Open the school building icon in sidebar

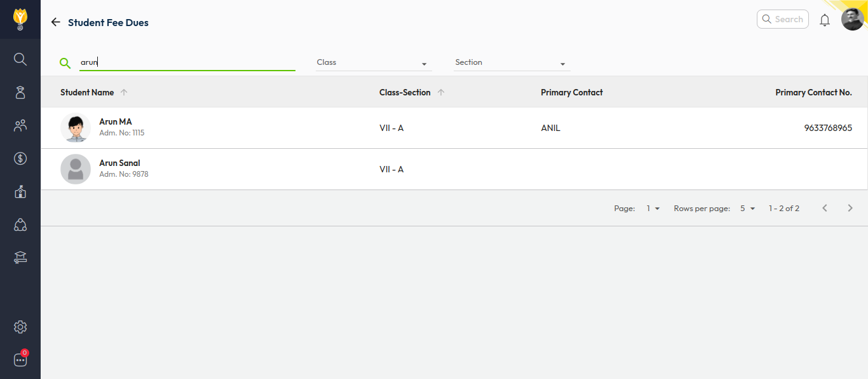(20, 191)
